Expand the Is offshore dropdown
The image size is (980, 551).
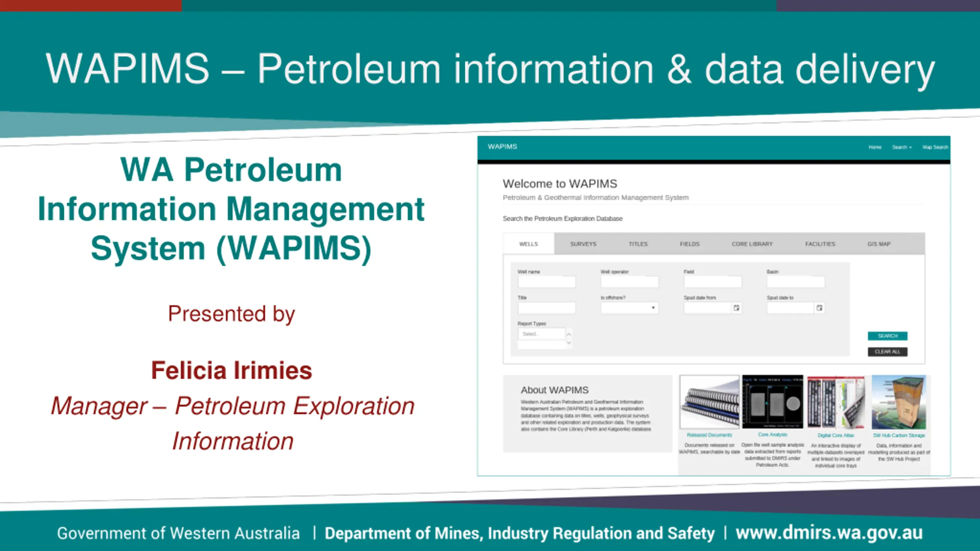coord(629,308)
